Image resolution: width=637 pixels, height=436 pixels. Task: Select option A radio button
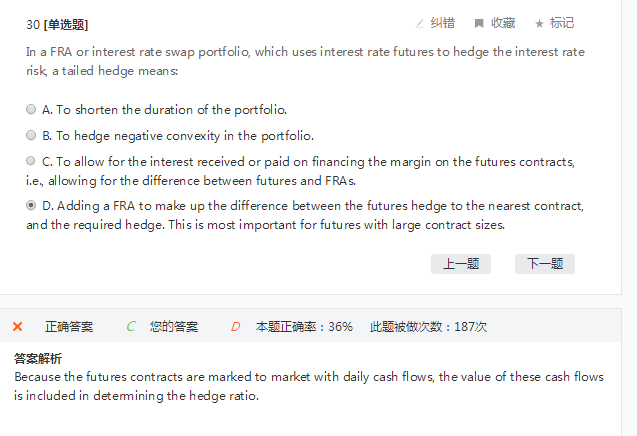tap(32, 109)
